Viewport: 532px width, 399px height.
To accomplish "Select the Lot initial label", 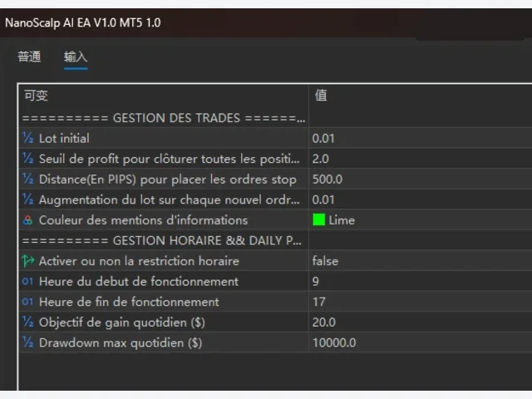I will tap(64, 138).
